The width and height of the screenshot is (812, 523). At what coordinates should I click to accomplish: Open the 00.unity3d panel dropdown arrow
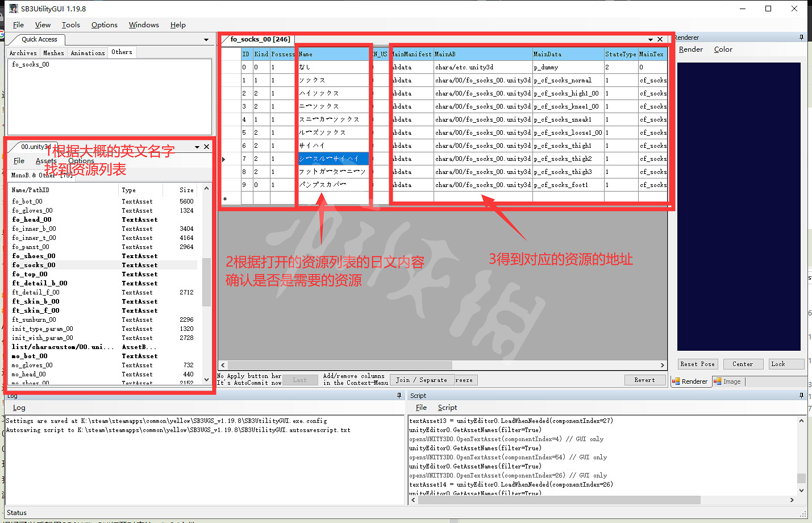(197, 147)
